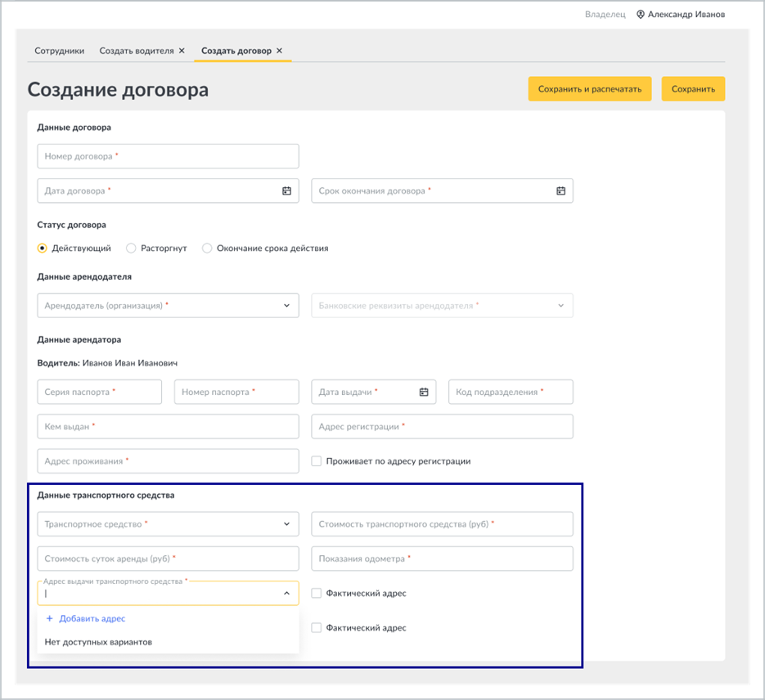This screenshot has height=700, width=765.
Task: Focus Стоимость суток аренды (руб) field
Action: coord(169,559)
